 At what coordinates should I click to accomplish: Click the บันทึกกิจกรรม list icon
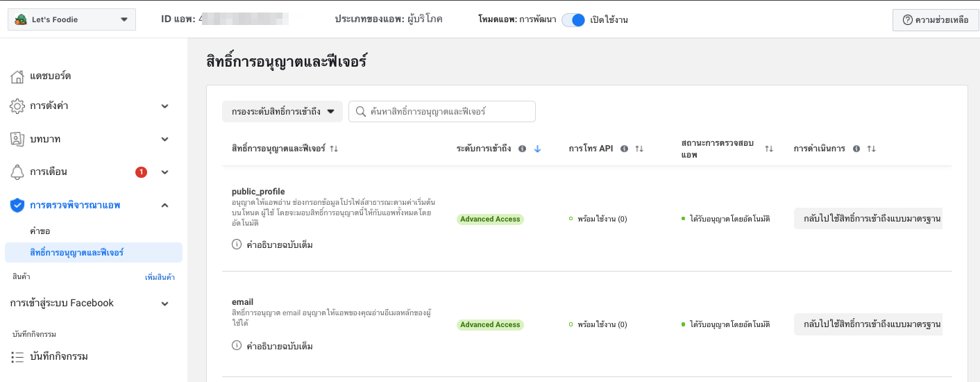click(x=17, y=357)
